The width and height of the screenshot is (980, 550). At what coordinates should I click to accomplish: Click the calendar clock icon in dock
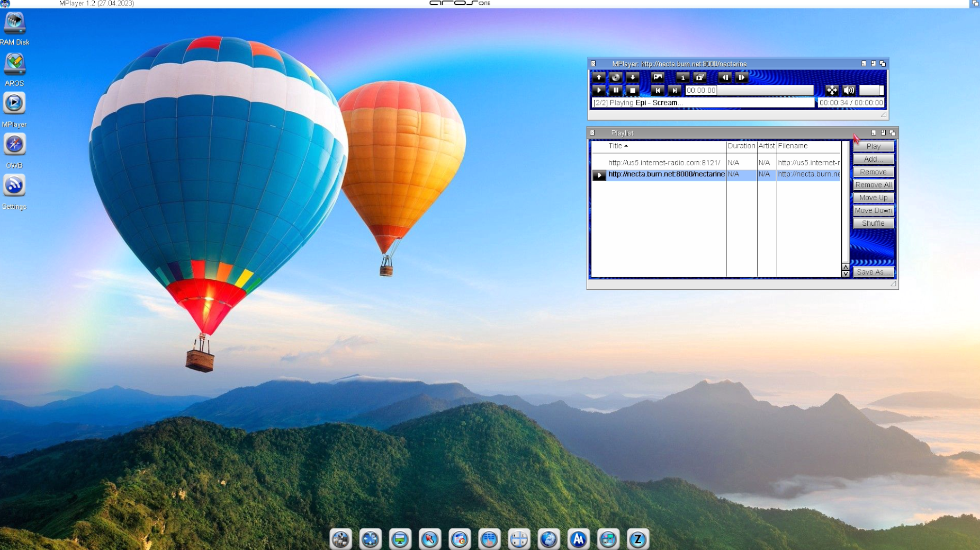click(460, 539)
